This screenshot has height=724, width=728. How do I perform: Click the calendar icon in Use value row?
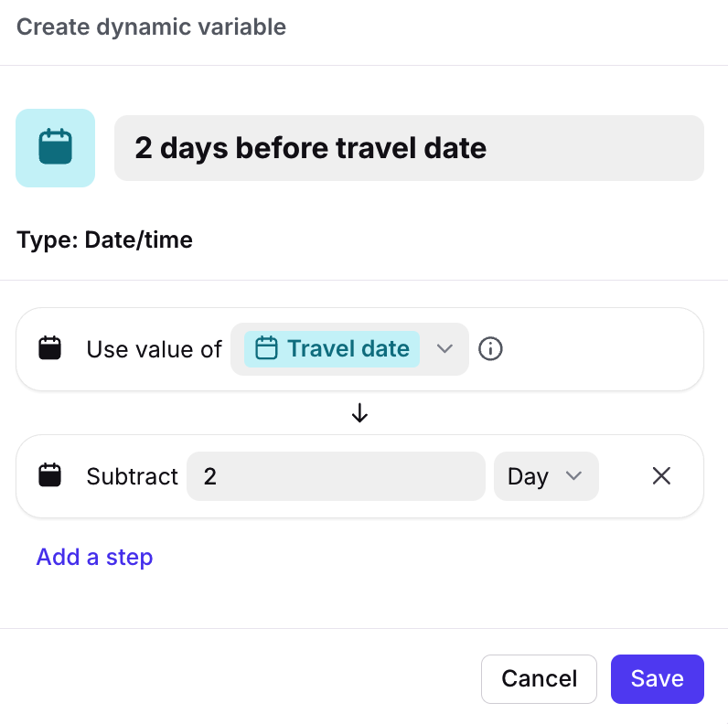49,348
